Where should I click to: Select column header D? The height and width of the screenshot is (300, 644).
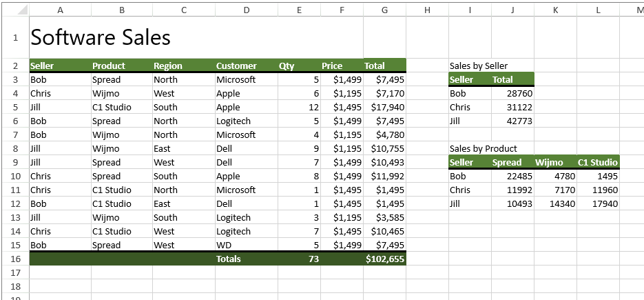coord(246,10)
